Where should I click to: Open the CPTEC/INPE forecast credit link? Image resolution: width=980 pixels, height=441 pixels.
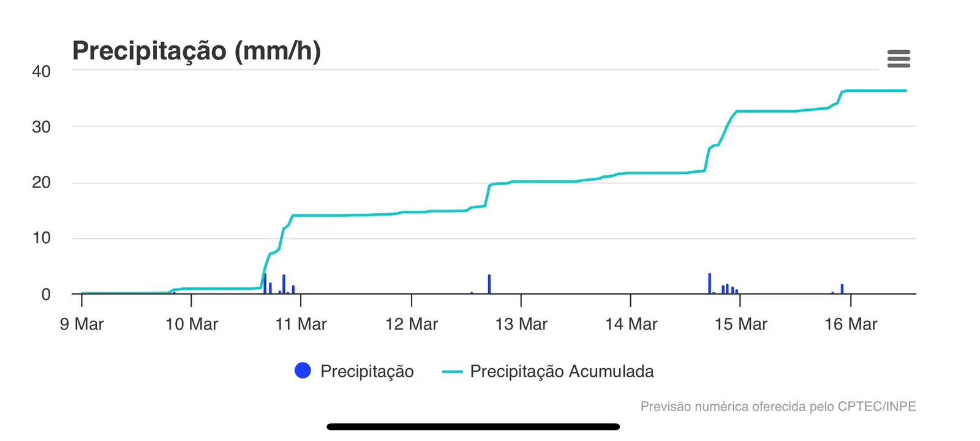pos(778,406)
